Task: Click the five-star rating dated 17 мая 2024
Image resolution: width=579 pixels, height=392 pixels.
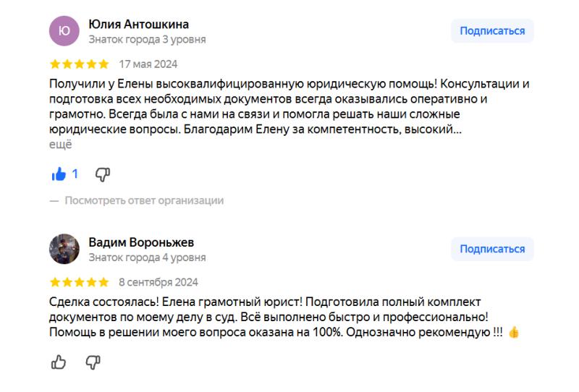Action: tap(79, 64)
